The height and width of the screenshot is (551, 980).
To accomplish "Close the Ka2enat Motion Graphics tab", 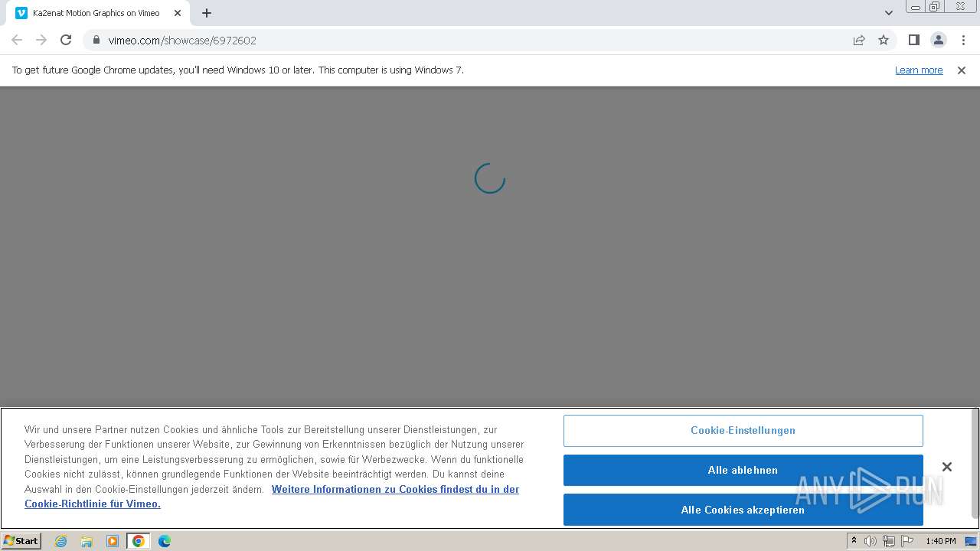I will click(x=178, y=13).
